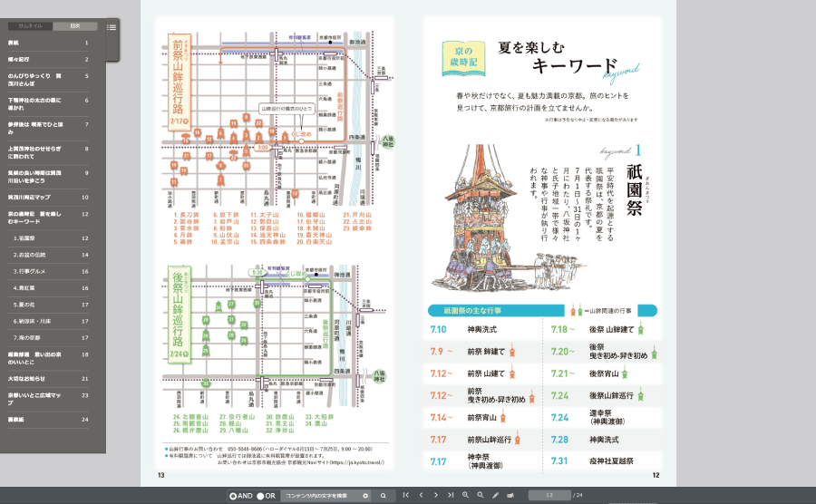
Task: Open the 京都いいとこ広域マップ entry
Action: pos(48,399)
